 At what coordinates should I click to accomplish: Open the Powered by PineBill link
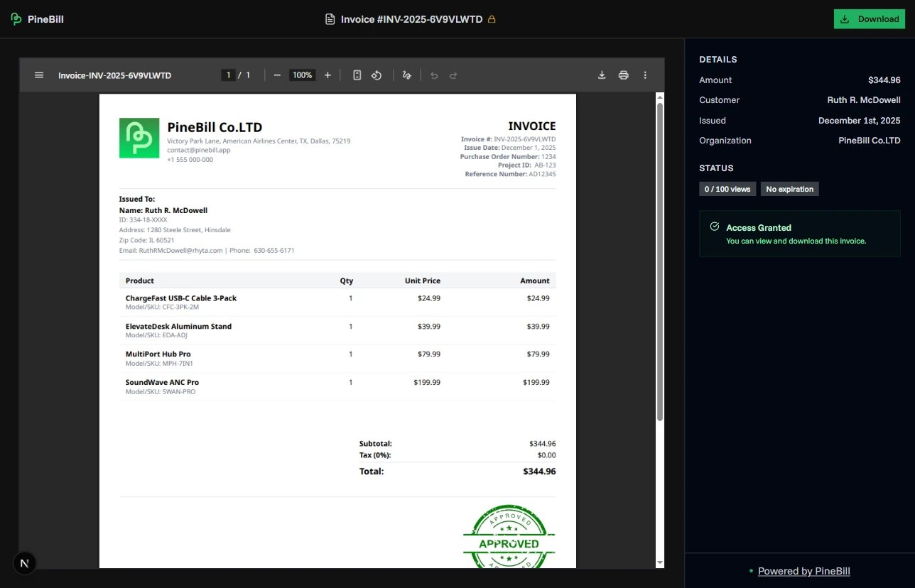803,570
